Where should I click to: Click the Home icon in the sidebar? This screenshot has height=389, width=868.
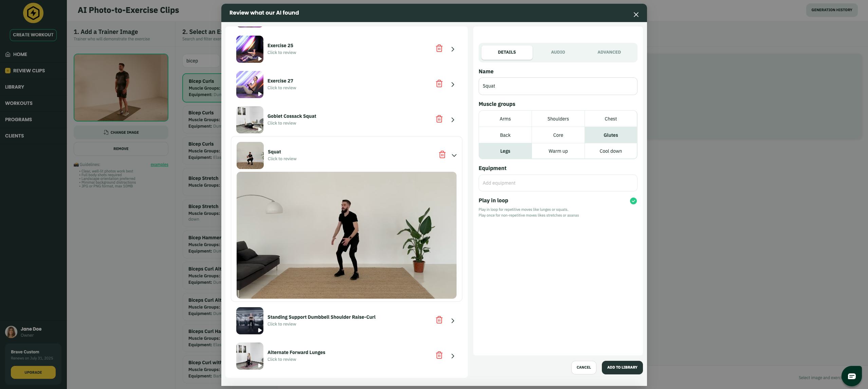[8, 54]
